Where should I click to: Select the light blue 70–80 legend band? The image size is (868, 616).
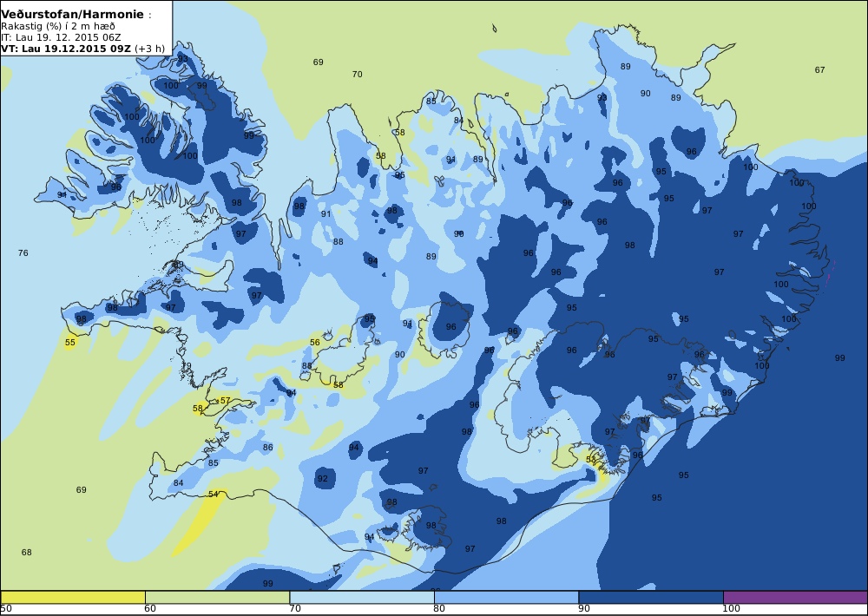tap(362, 597)
